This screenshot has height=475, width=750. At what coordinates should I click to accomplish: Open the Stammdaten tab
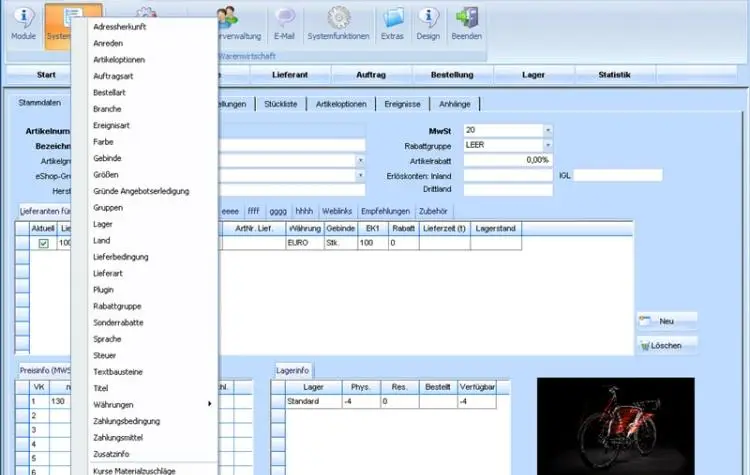click(40, 102)
